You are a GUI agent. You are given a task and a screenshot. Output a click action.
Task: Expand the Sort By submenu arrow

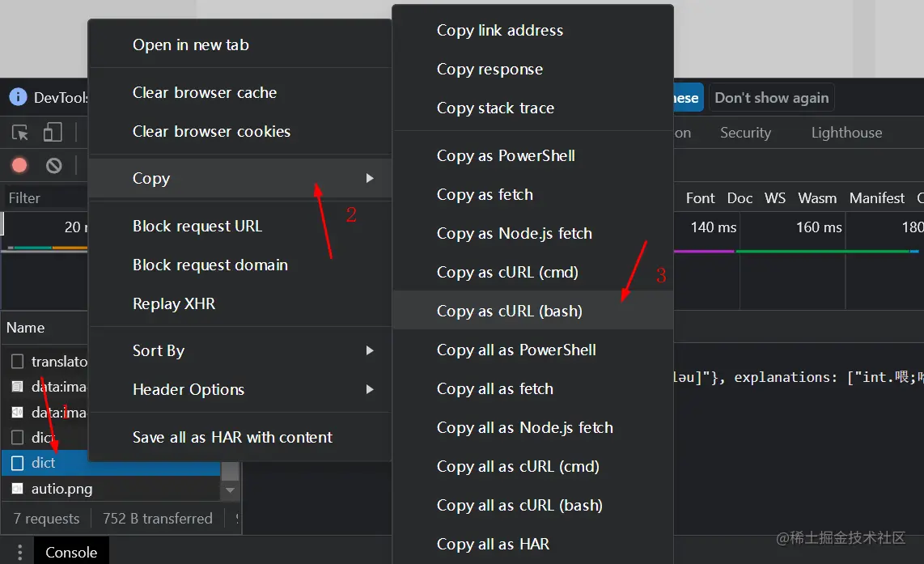(370, 350)
